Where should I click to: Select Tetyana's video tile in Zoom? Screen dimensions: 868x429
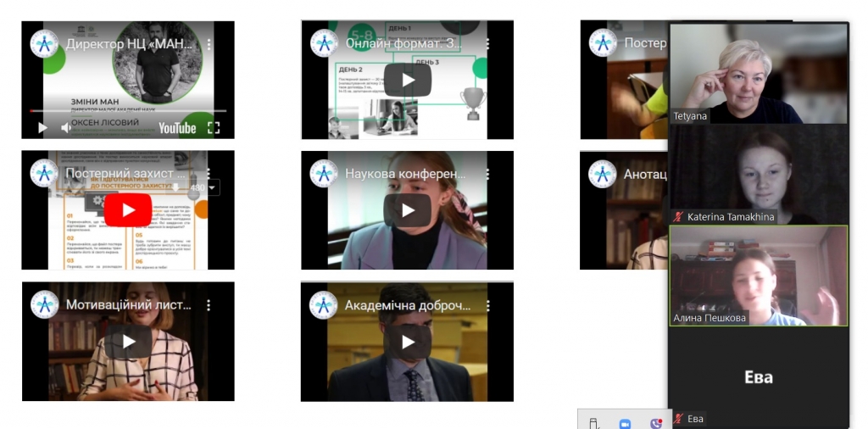[759, 74]
